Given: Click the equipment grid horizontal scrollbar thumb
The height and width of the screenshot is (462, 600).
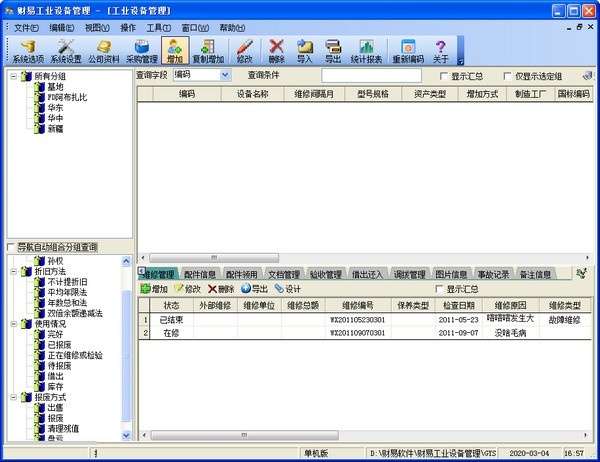Looking at the screenshot, I should (x=214, y=258).
